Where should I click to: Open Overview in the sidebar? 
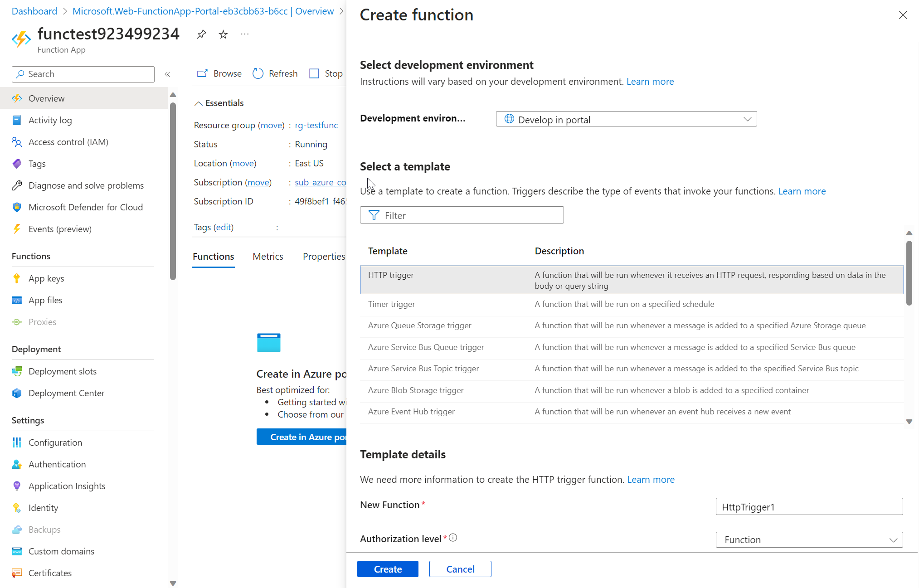tap(84, 98)
